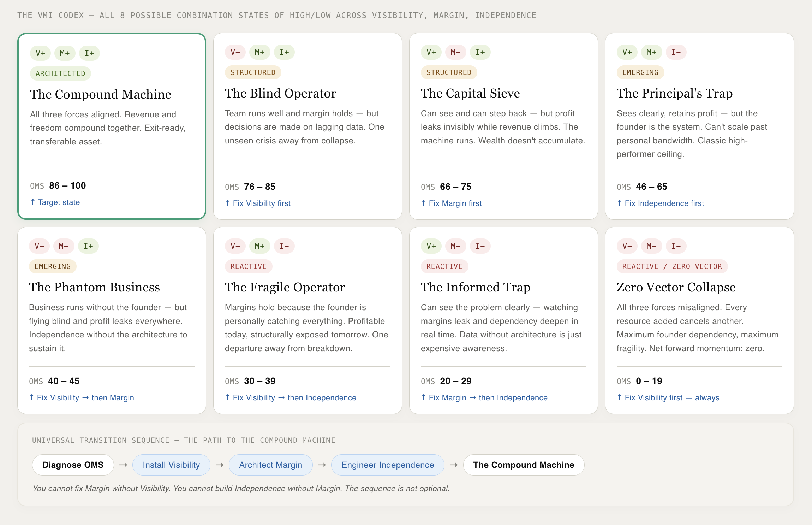
Task: Click M− chip on The Capital Sieve card
Action: [455, 52]
